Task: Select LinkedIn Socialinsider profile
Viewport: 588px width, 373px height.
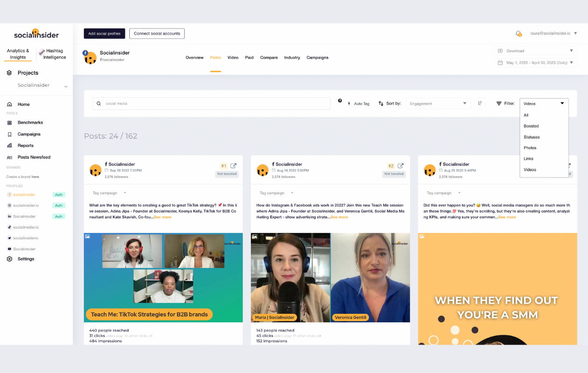Action: pos(24,216)
